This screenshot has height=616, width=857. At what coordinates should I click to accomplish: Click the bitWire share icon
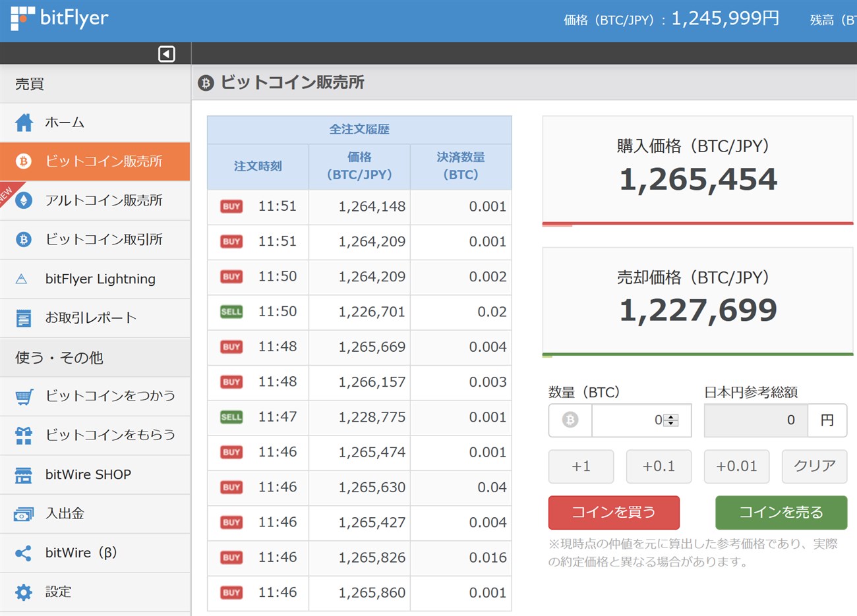23,553
